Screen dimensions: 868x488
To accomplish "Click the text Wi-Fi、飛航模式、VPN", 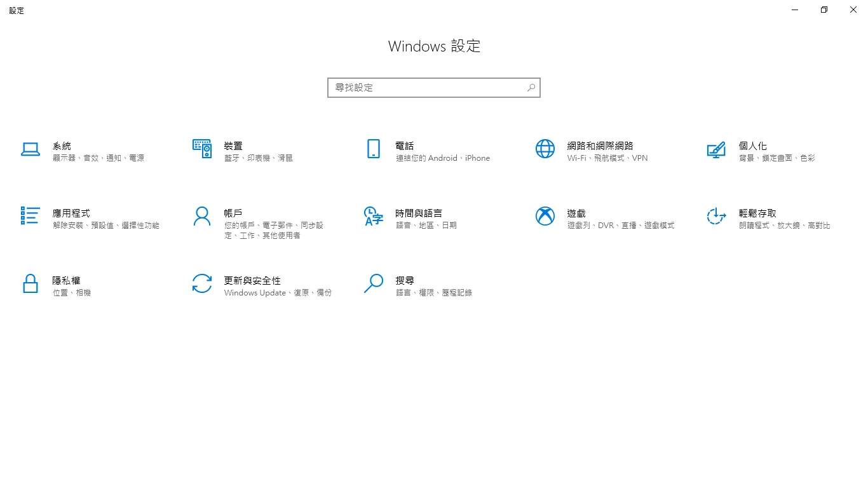I will 607,158.
